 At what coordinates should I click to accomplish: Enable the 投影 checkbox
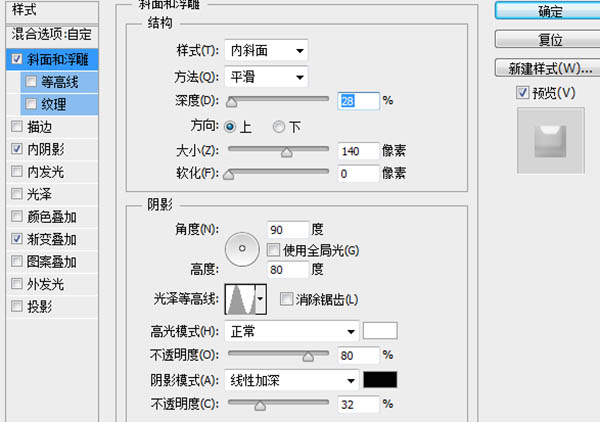click(16, 306)
